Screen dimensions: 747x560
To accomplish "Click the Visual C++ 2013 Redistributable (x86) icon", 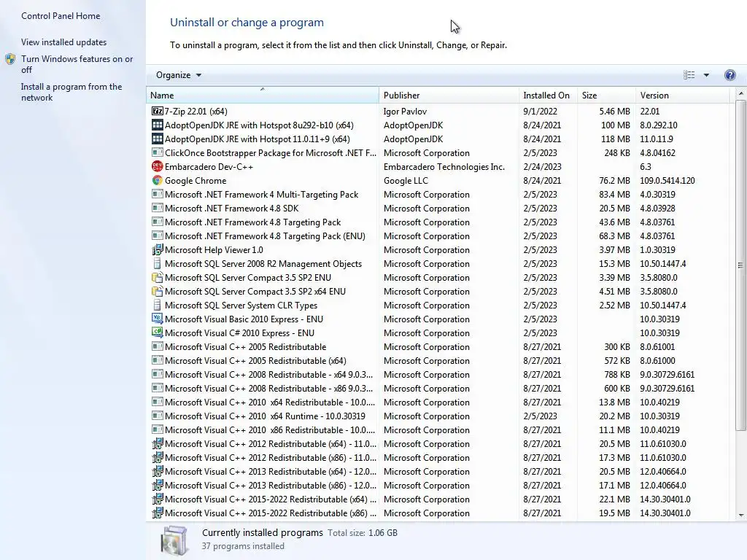I will point(158,485).
